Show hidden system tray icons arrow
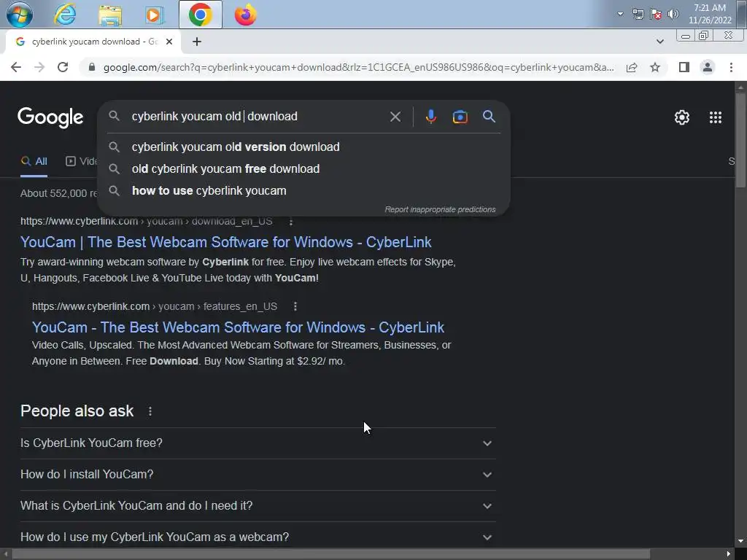The image size is (747, 560). tap(620, 14)
